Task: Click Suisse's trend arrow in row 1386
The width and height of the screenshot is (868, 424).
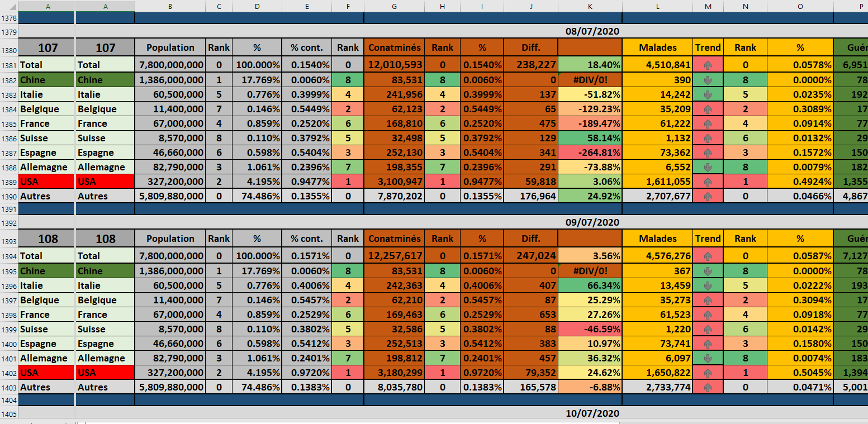Action: tap(708, 138)
